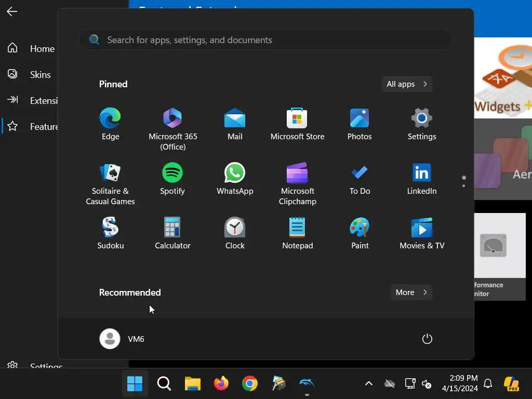Show hidden system tray icons

click(x=369, y=384)
